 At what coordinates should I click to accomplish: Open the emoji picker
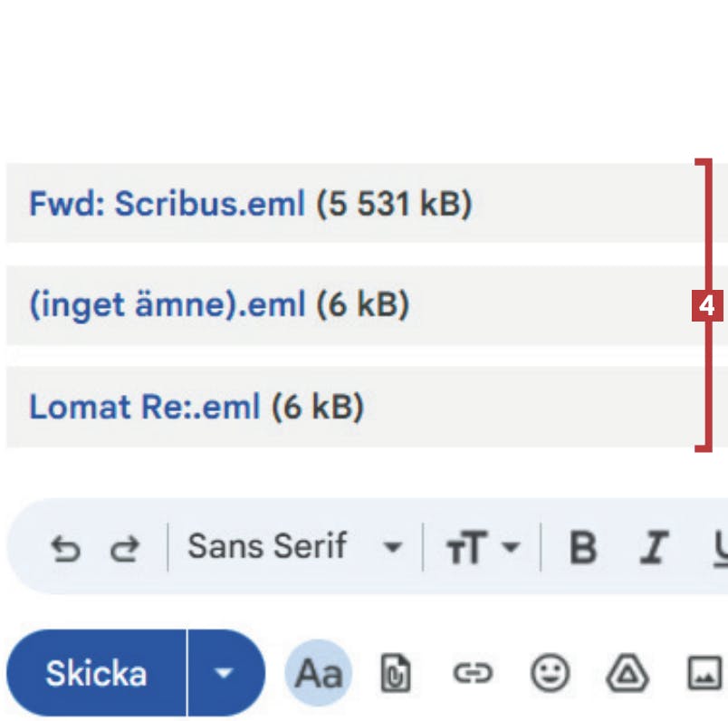[549, 673]
